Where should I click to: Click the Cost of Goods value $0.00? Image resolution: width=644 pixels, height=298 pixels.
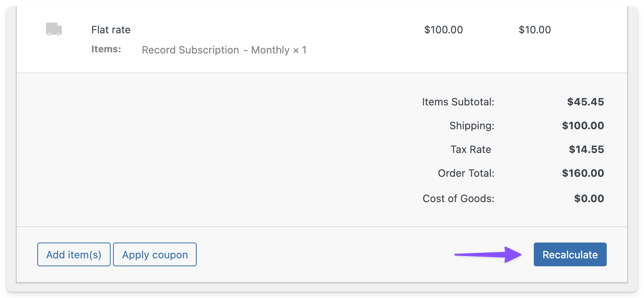[589, 199]
